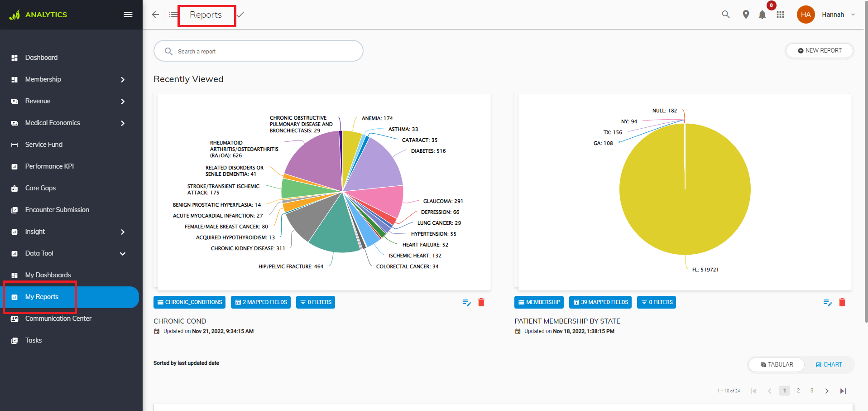Open the location pin icon in header
The image size is (868, 411).
pyautogui.click(x=746, y=15)
